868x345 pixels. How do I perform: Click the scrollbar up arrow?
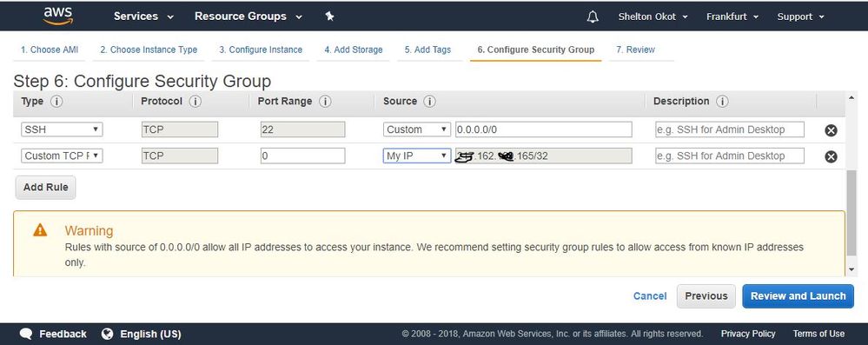tap(851, 98)
